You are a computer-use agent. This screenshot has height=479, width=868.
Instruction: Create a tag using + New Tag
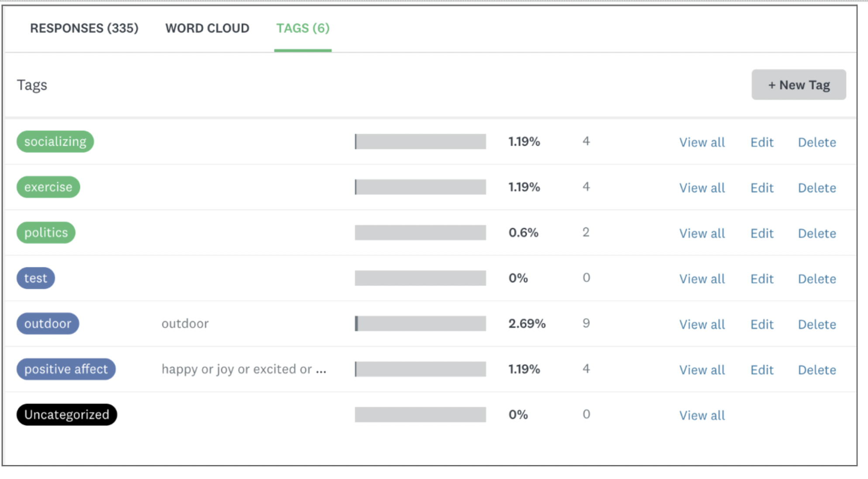(798, 85)
